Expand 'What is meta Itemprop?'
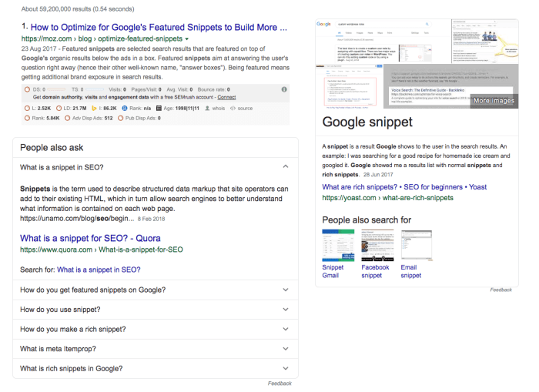 (x=286, y=348)
